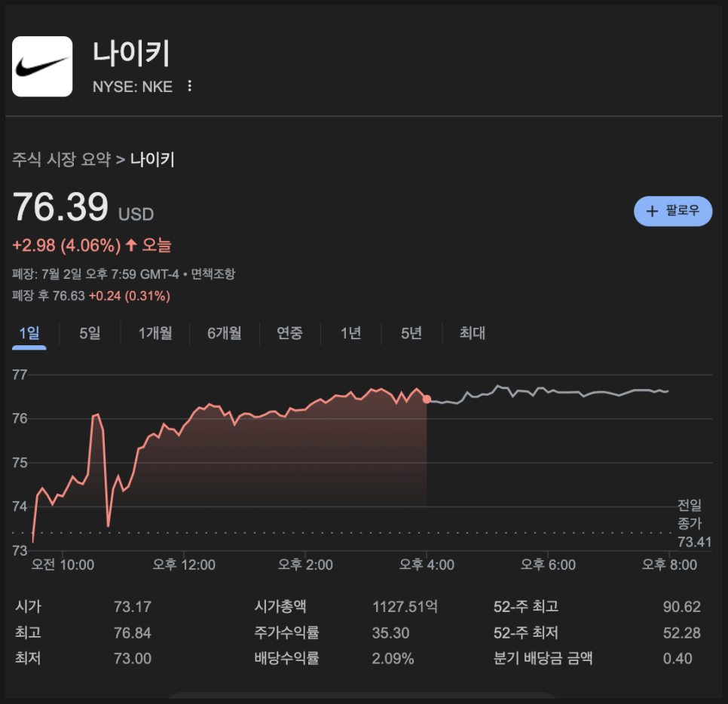Image resolution: width=728 pixels, height=704 pixels.
Task: Click the 52-주 최저 value 52.28
Action: pos(681,633)
